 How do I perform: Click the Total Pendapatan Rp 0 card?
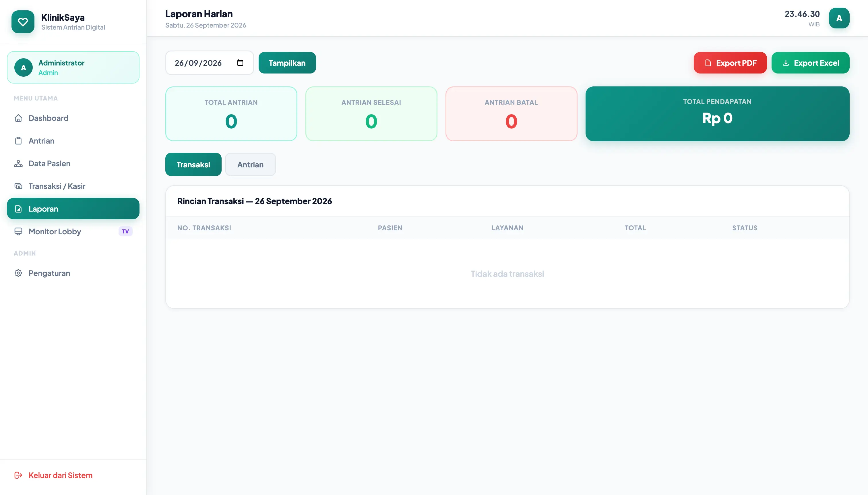pyautogui.click(x=717, y=114)
